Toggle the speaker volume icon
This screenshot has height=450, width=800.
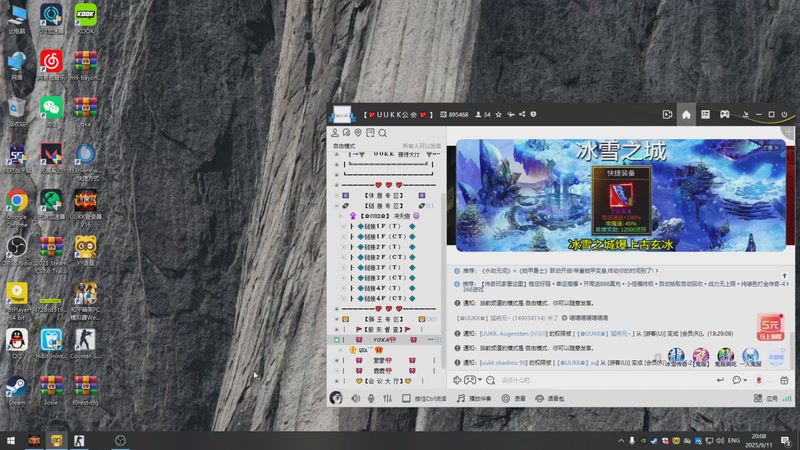(356, 398)
